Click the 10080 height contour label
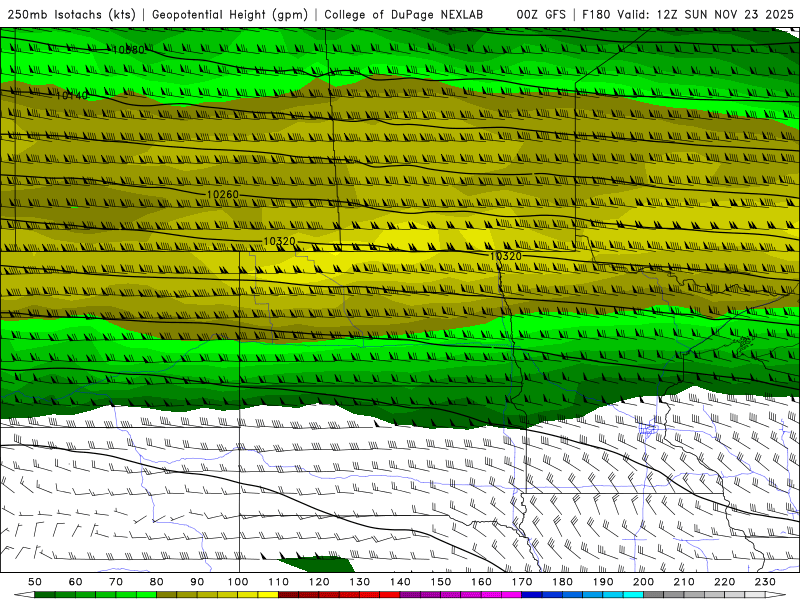The height and width of the screenshot is (600, 800). pos(129,50)
